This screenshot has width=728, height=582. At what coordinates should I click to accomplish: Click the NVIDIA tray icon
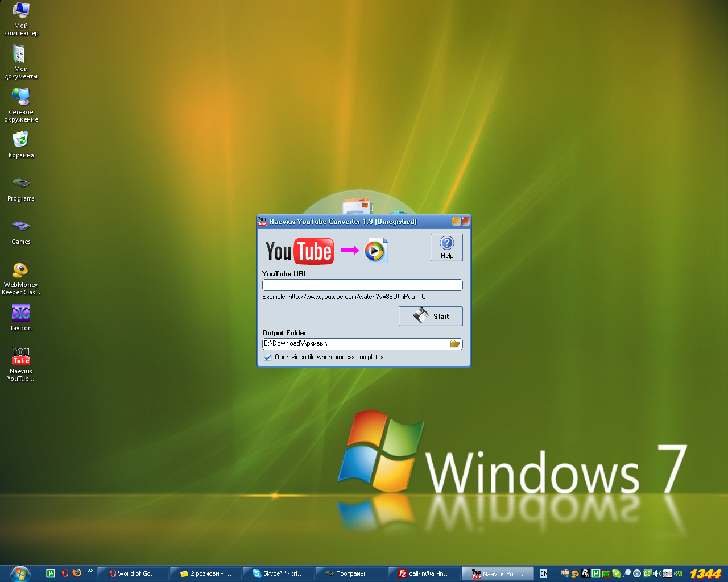point(678,573)
